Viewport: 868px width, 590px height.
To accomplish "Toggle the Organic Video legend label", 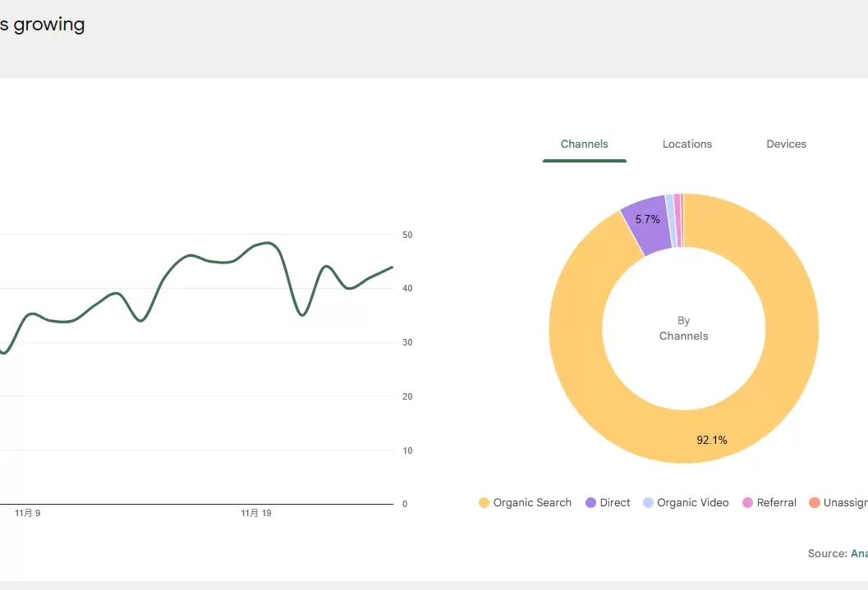I will [x=693, y=503].
